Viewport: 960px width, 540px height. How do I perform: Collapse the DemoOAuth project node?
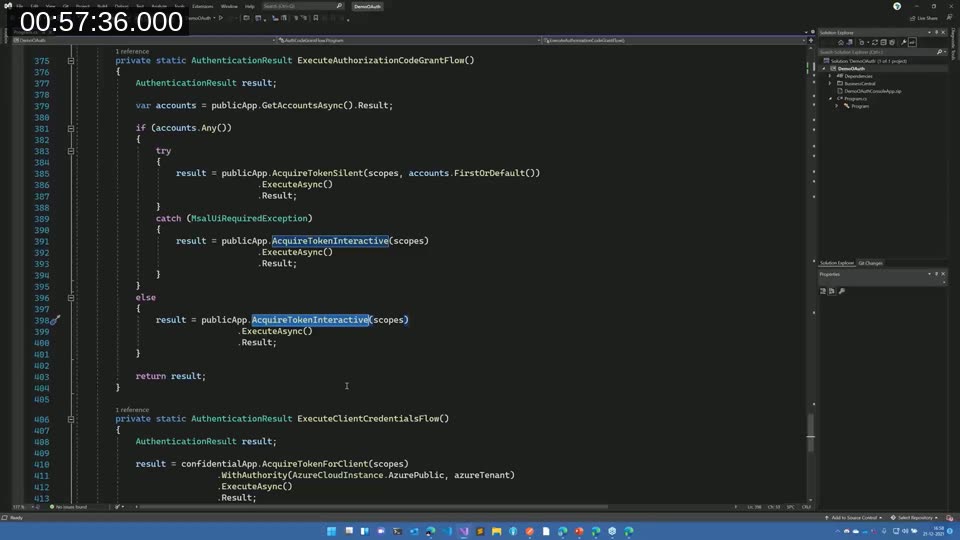pos(824,69)
